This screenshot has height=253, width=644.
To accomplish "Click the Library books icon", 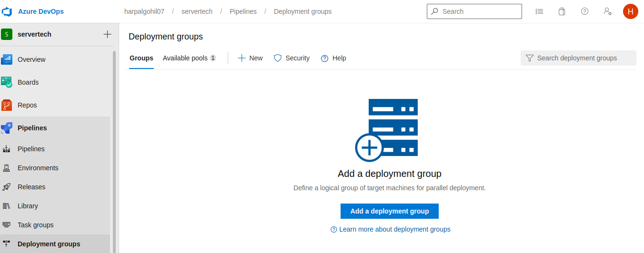I will 7,206.
